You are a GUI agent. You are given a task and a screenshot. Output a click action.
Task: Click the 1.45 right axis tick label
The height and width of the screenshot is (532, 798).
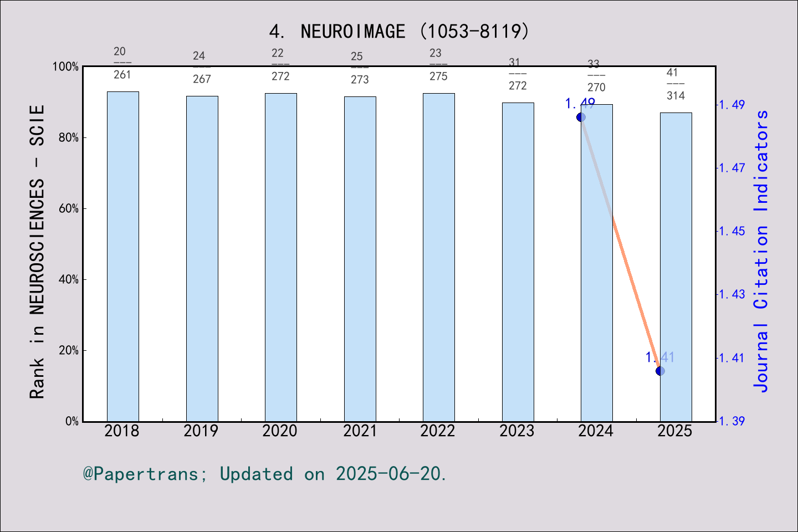pyautogui.click(x=732, y=231)
